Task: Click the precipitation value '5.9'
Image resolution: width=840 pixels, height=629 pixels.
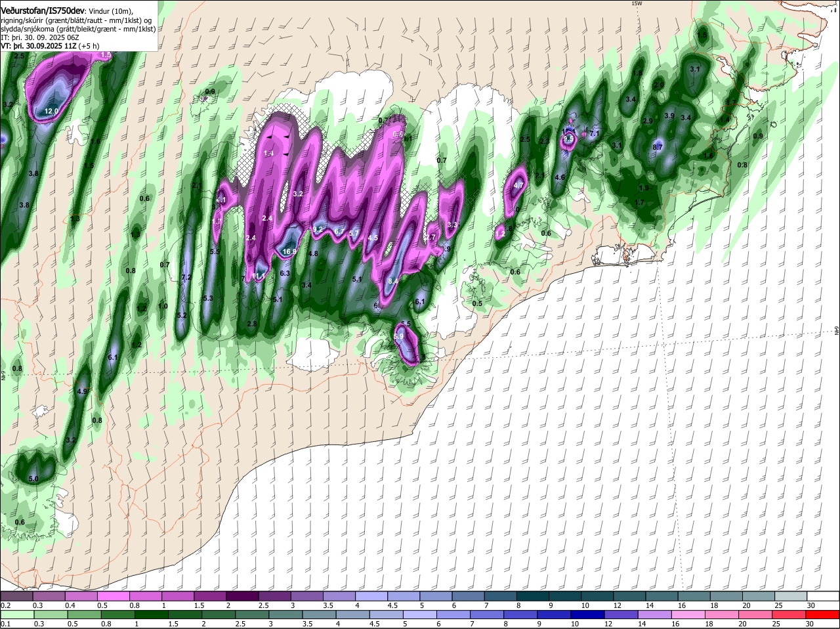Action: coord(398,336)
